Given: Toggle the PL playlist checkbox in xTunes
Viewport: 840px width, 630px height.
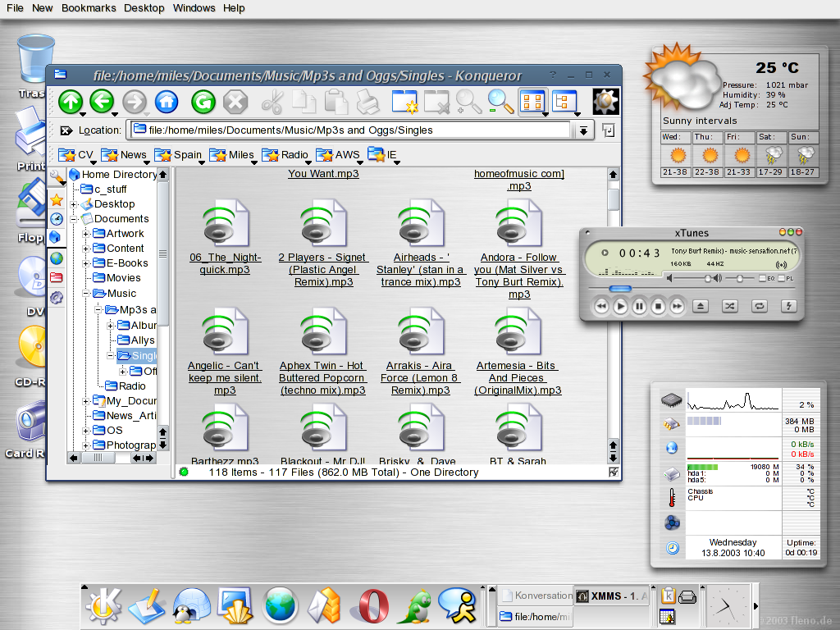Looking at the screenshot, I should 782,278.
